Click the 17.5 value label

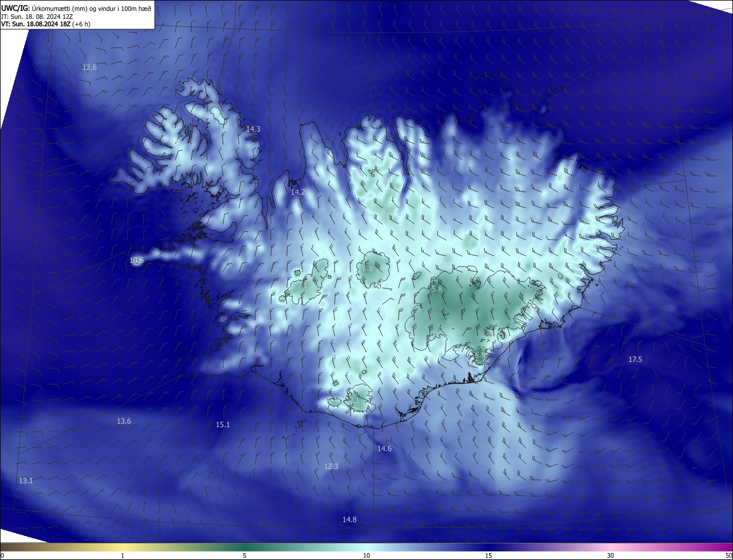(635, 360)
